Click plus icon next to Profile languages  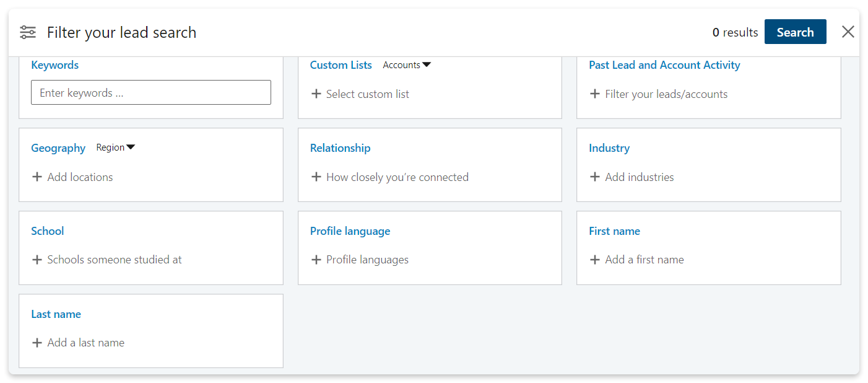[316, 260]
